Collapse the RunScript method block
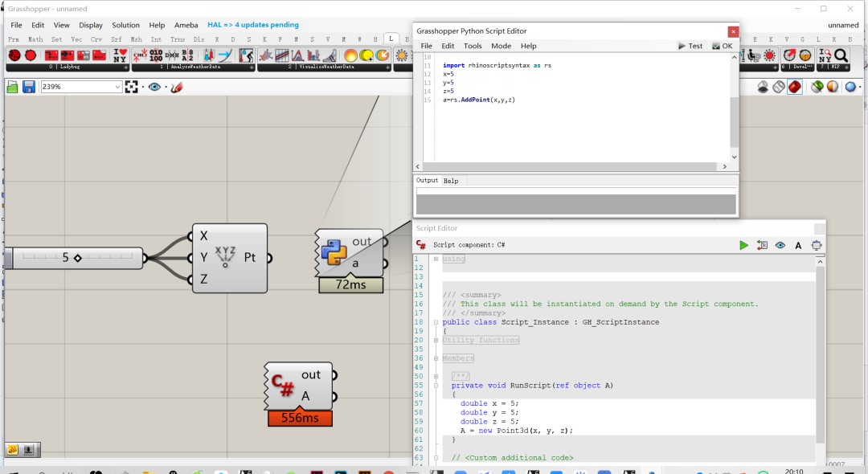Viewport: 868px width, 474px height. (x=436, y=386)
